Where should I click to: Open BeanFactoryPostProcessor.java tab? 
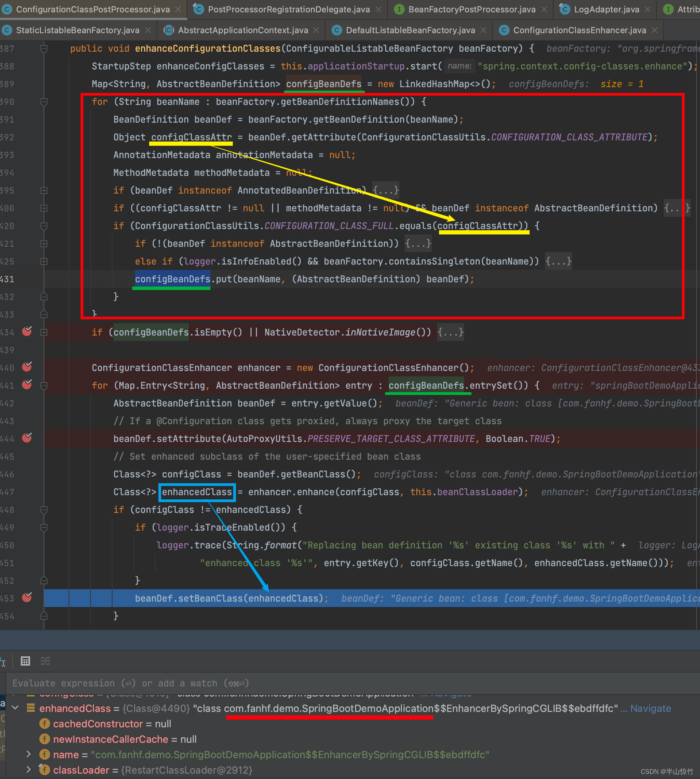pyautogui.click(x=472, y=9)
